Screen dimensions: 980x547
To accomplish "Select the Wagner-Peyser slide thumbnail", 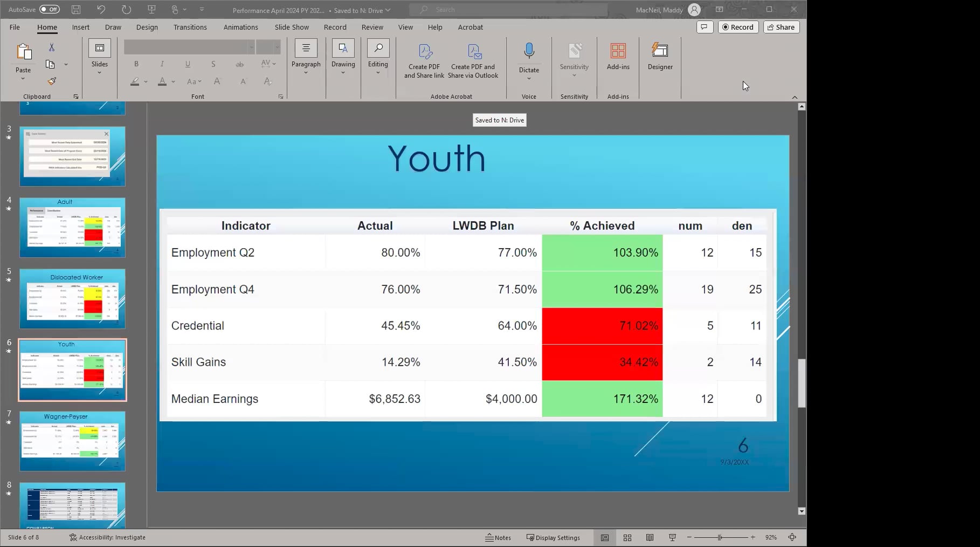I will 72,441.
